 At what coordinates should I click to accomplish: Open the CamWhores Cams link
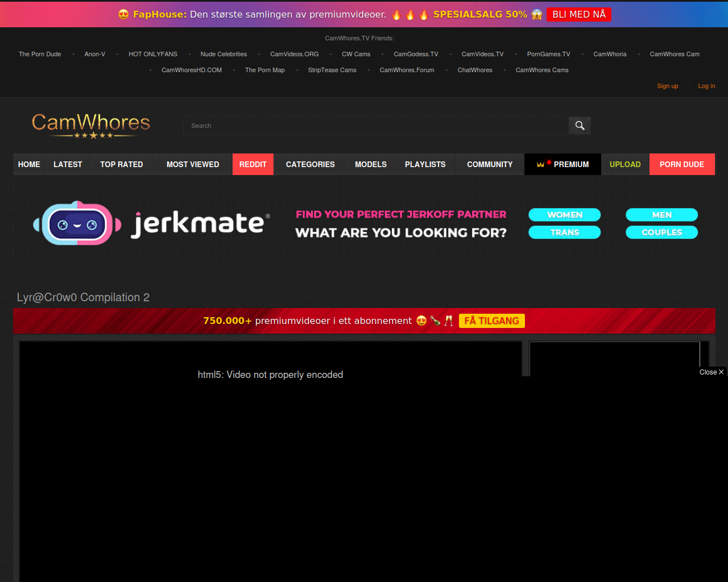click(x=542, y=70)
